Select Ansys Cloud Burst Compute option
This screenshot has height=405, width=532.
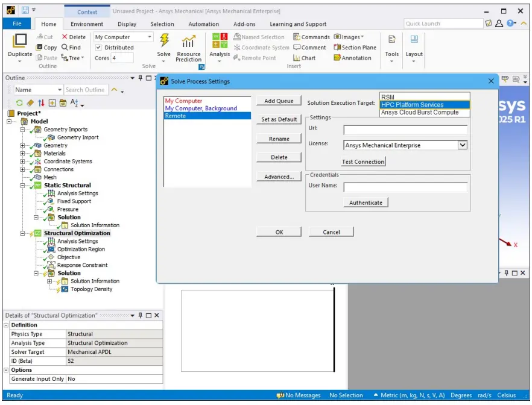tap(425, 112)
